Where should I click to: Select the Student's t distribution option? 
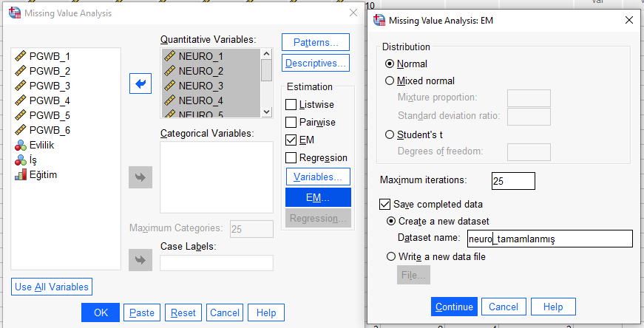point(390,134)
